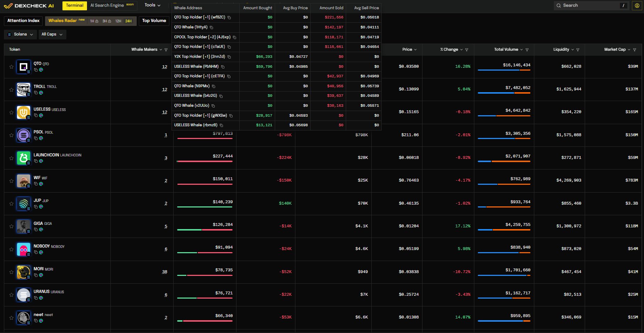
Task: Copy QTO Whale (1HtyA) address
Action: [x=212, y=27]
